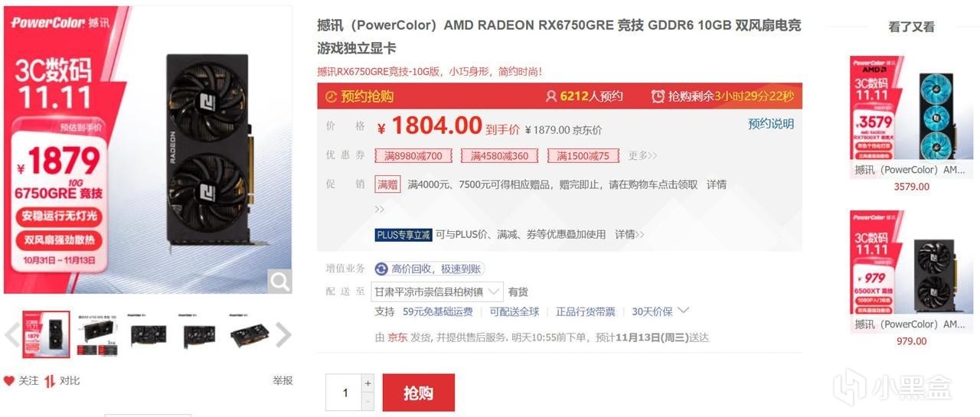The image size is (980, 417).
Task: Show next thumbnails with right arrow
Action: pos(283,334)
